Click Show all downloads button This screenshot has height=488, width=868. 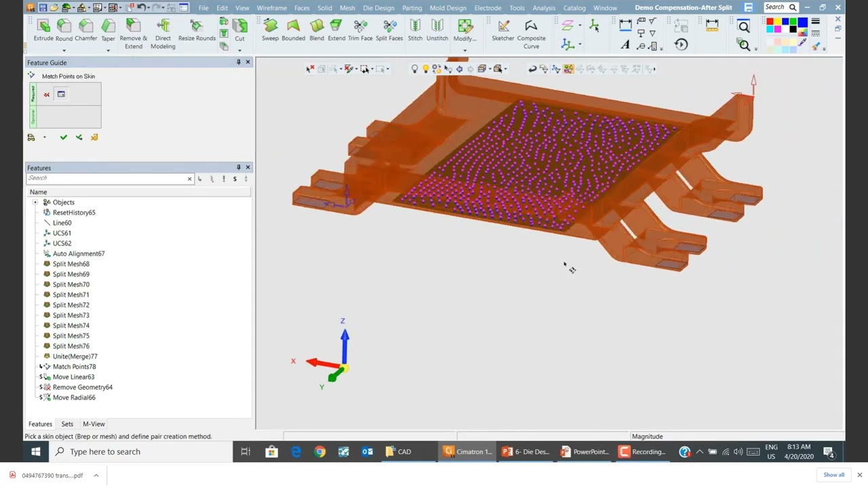834,475
